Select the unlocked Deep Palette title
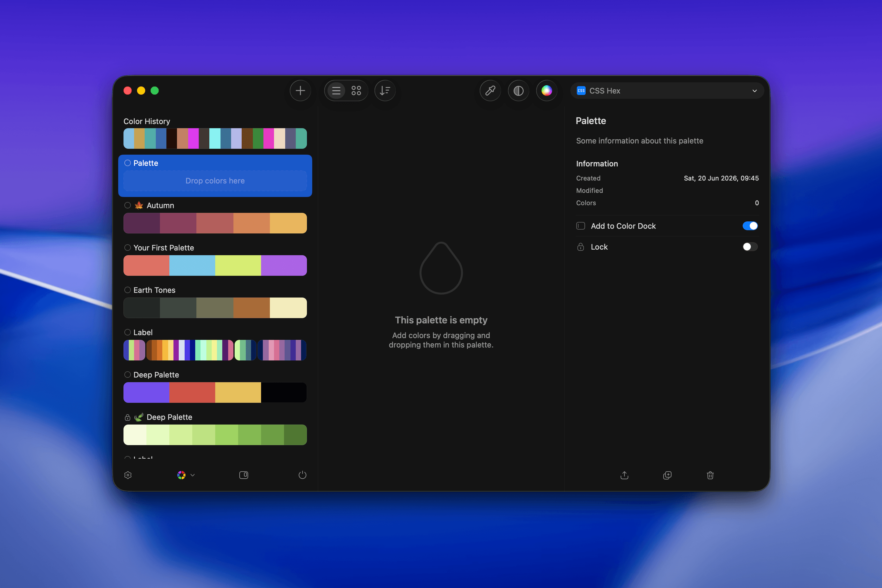Image resolution: width=882 pixels, height=588 pixels. (156, 375)
